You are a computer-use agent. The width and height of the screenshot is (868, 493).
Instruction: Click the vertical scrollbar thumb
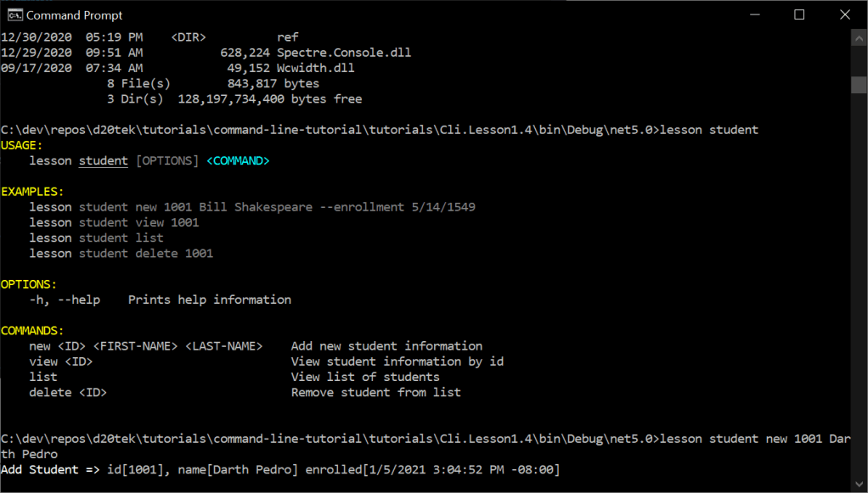[x=859, y=85]
